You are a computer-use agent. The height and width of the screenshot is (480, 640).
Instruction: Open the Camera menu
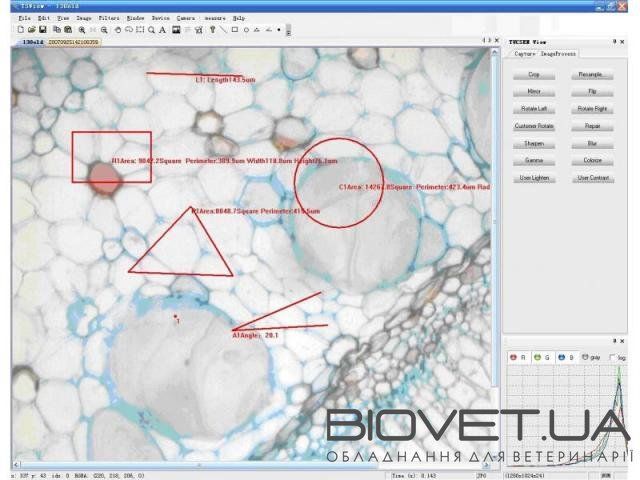click(186, 18)
